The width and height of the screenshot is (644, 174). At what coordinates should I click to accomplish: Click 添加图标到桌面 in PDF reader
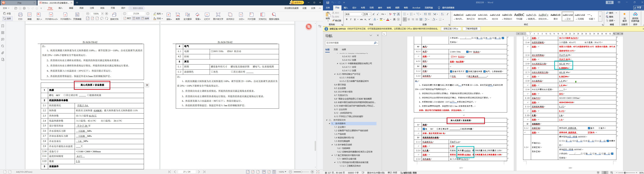click(x=291, y=8)
